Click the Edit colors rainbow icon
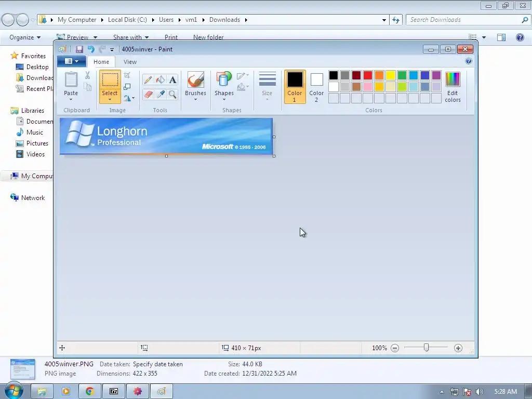This screenshot has width=532, height=399. [453, 79]
